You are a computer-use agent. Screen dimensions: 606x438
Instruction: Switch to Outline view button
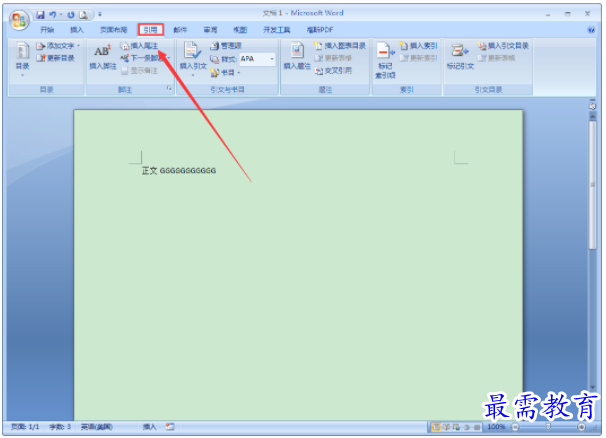click(x=467, y=427)
